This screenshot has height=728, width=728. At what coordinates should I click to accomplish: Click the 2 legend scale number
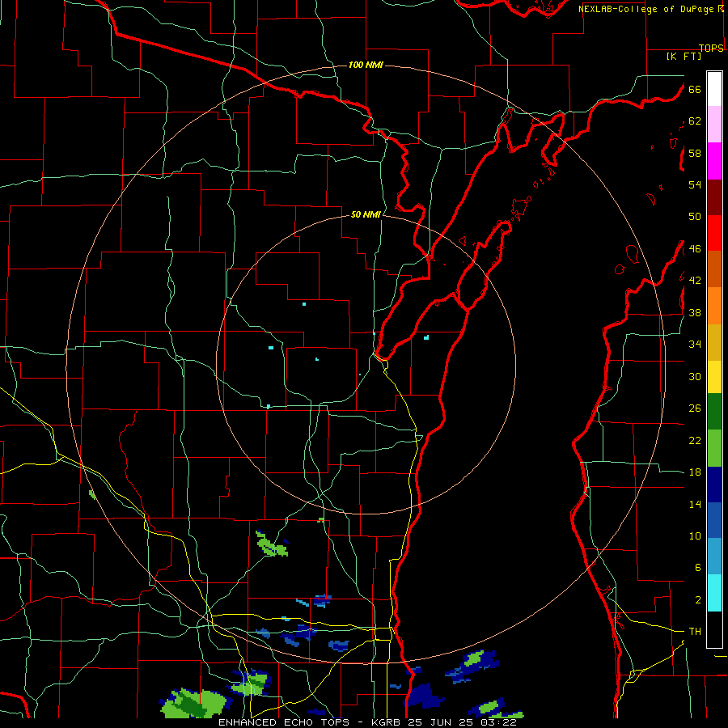pos(697,600)
